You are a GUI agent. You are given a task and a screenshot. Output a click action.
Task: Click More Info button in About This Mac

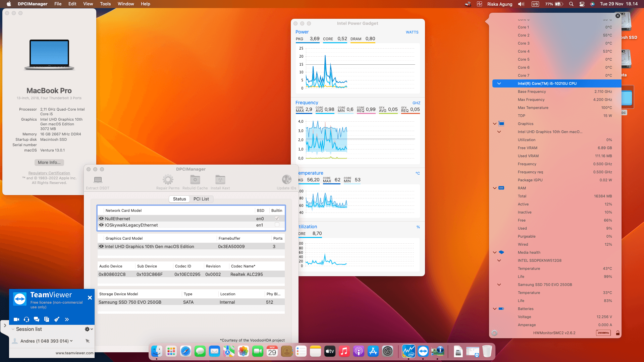49,162
